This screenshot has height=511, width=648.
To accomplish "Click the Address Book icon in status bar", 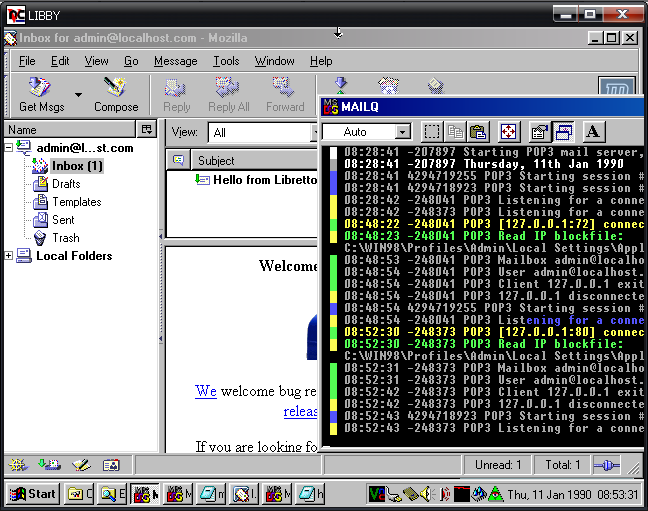I will tap(111, 466).
